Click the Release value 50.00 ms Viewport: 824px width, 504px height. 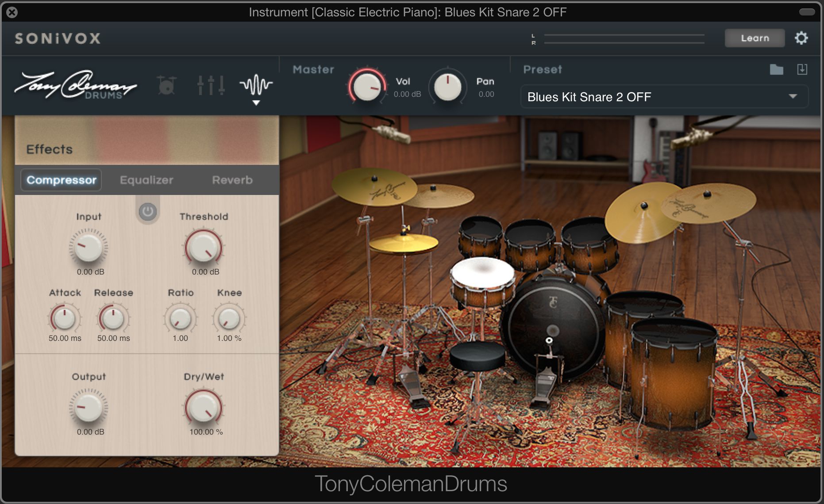click(x=114, y=338)
